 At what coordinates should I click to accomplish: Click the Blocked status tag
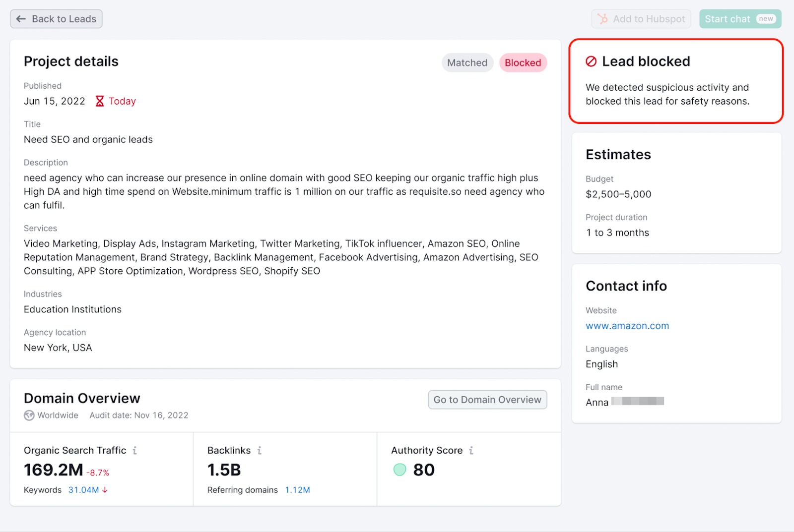coord(523,62)
